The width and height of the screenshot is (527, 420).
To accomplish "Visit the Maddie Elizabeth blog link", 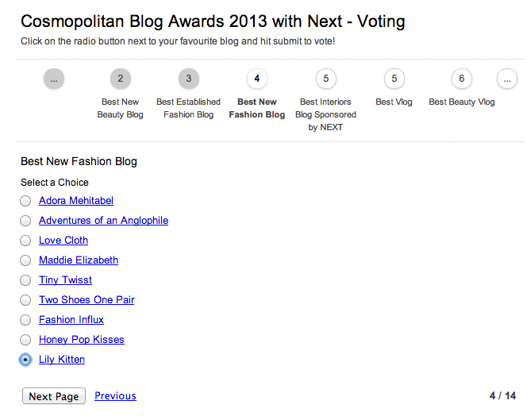I will point(79,260).
